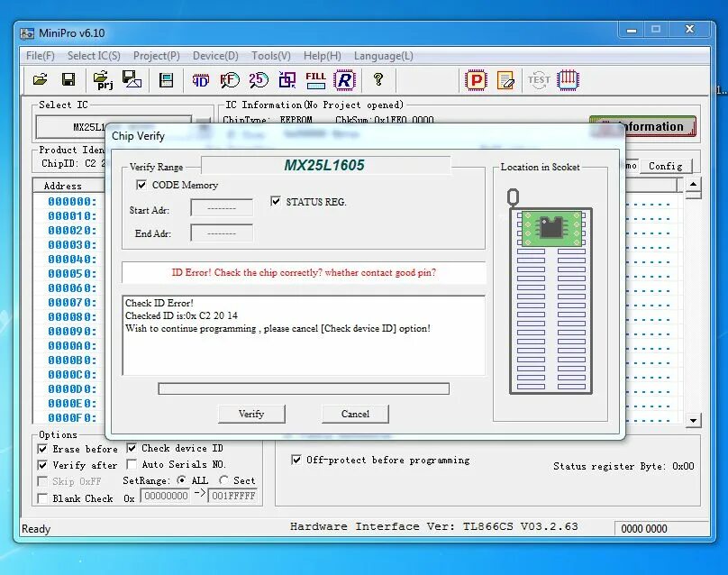Uncheck Verify after option
The height and width of the screenshot is (575, 728).
(42, 465)
